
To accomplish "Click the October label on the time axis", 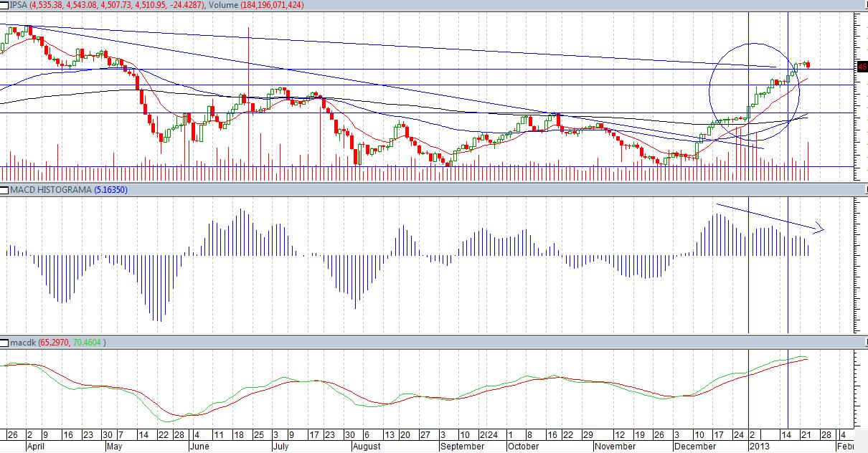I will click(x=522, y=446).
